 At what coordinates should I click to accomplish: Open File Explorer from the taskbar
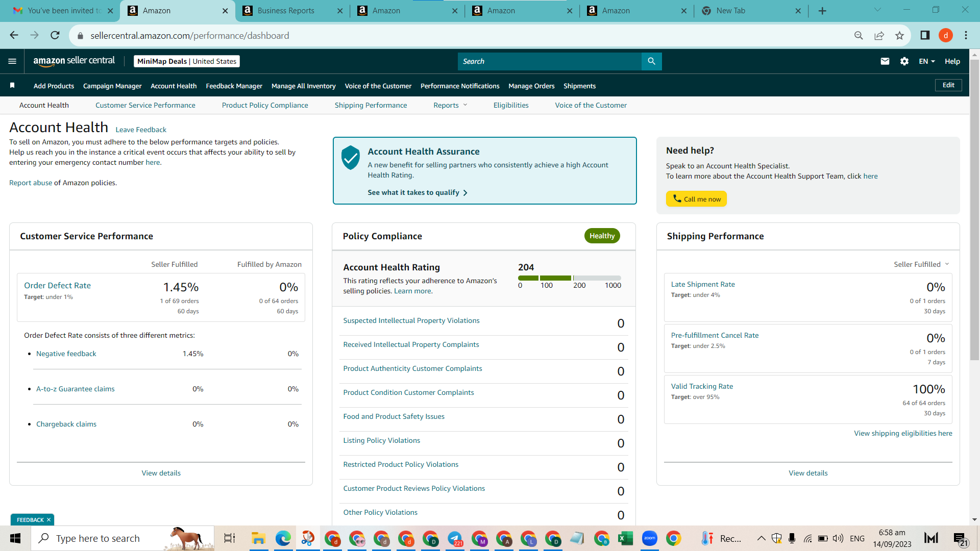coord(259,538)
